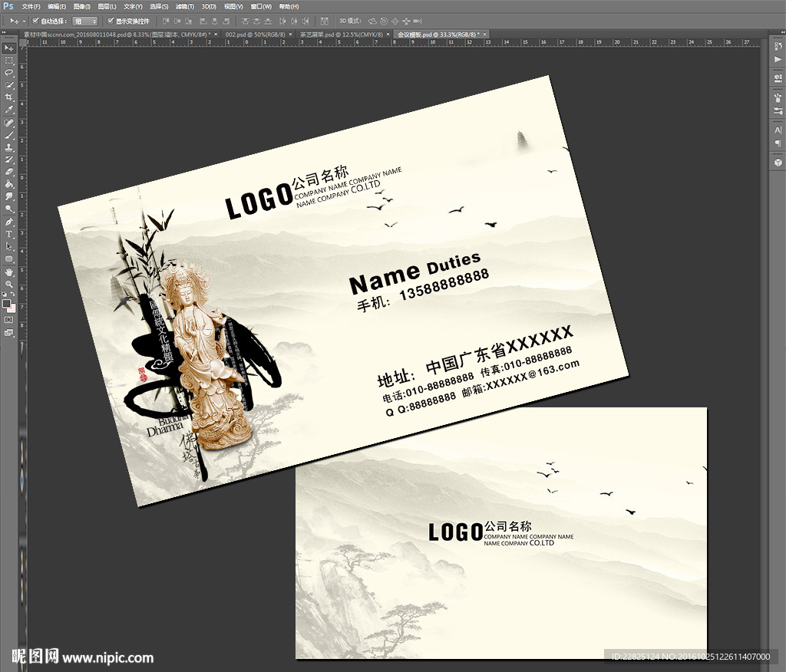This screenshot has height=672, width=786.
Task: Open the 选择(S) menu
Action: point(159,6)
